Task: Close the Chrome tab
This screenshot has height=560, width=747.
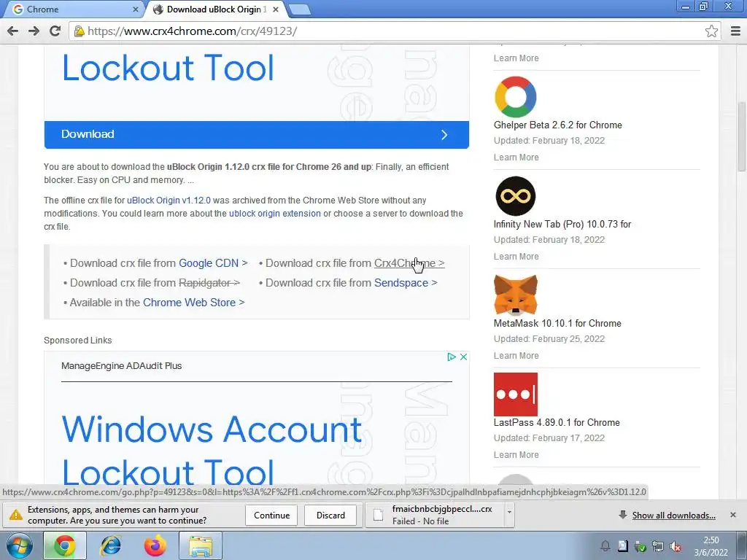Action: pos(135,9)
